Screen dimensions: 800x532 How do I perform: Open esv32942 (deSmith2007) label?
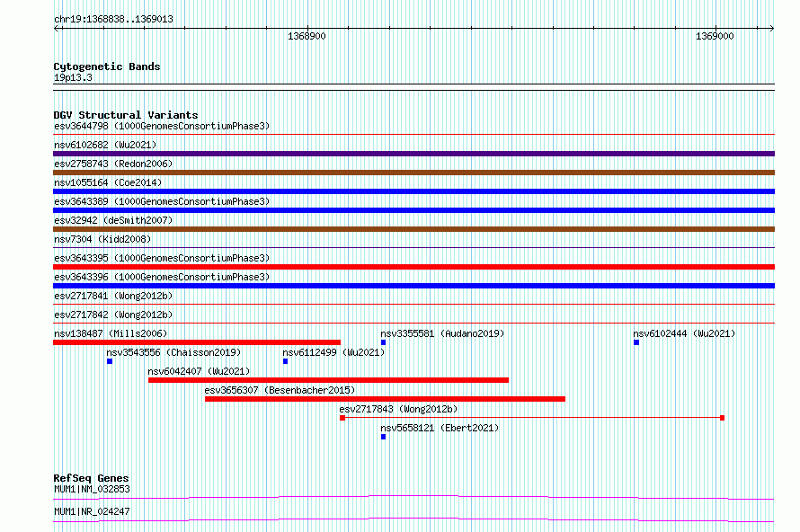[x=113, y=220]
